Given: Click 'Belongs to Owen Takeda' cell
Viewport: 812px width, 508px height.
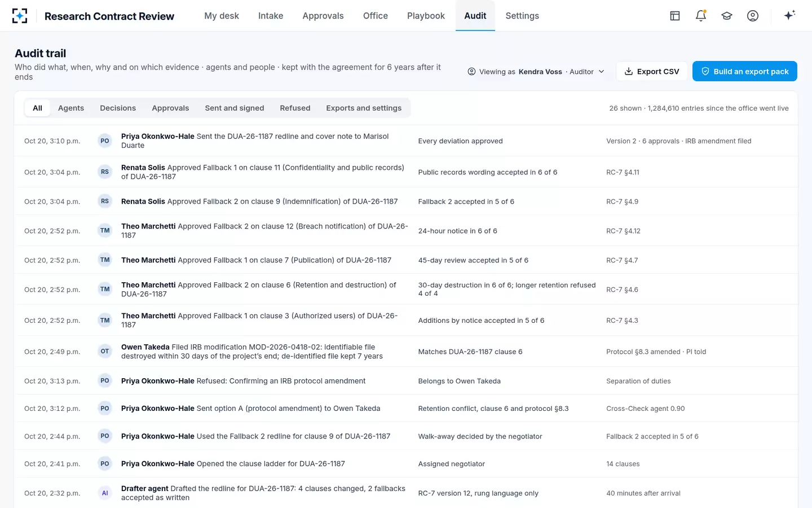Looking at the screenshot, I should point(459,381).
